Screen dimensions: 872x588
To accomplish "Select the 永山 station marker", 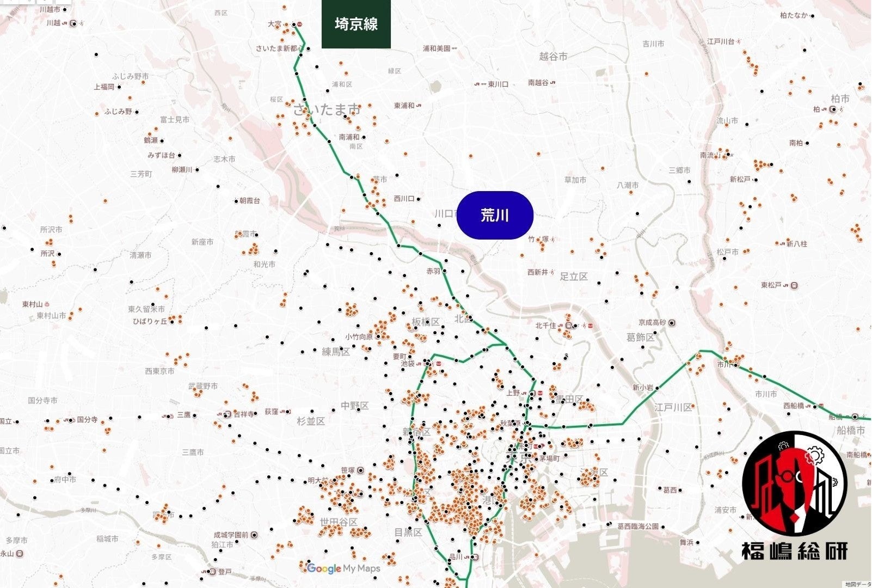I will coord(19,554).
